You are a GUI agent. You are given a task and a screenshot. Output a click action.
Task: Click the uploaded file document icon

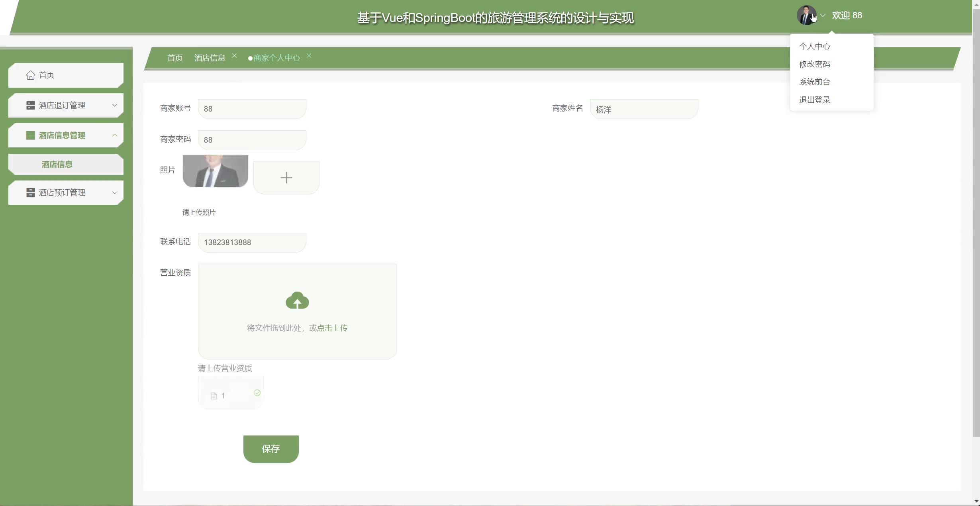click(214, 396)
